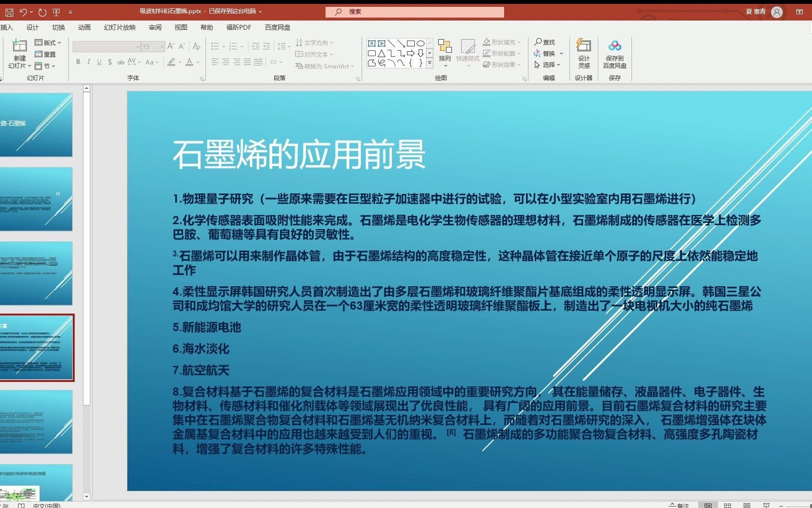Redo with the repeat arrow icon
812x508 pixels.
coord(42,12)
